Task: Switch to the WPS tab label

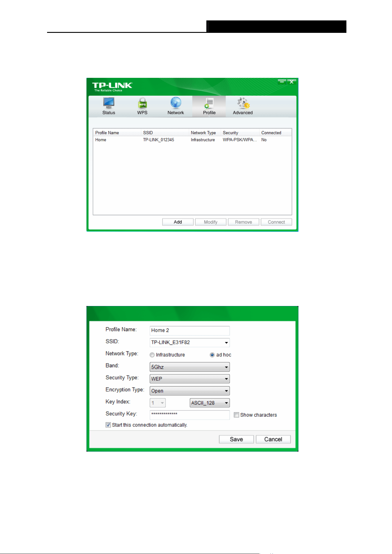Action: 142,113
